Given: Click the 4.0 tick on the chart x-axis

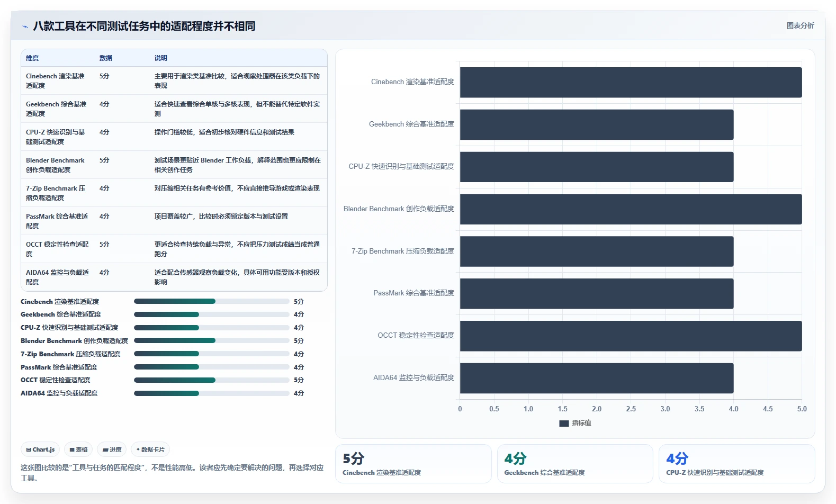Looking at the screenshot, I should point(733,409).
